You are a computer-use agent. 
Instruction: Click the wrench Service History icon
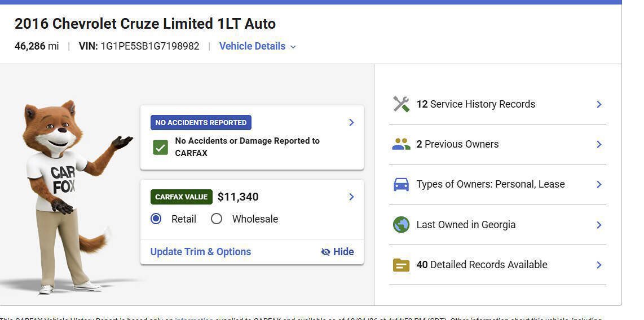pos(402,104)
